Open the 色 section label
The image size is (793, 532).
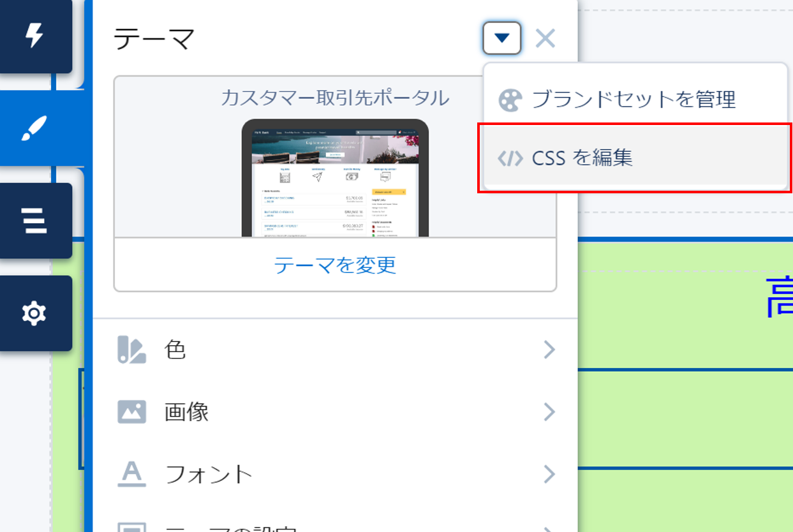pos(175,350)
